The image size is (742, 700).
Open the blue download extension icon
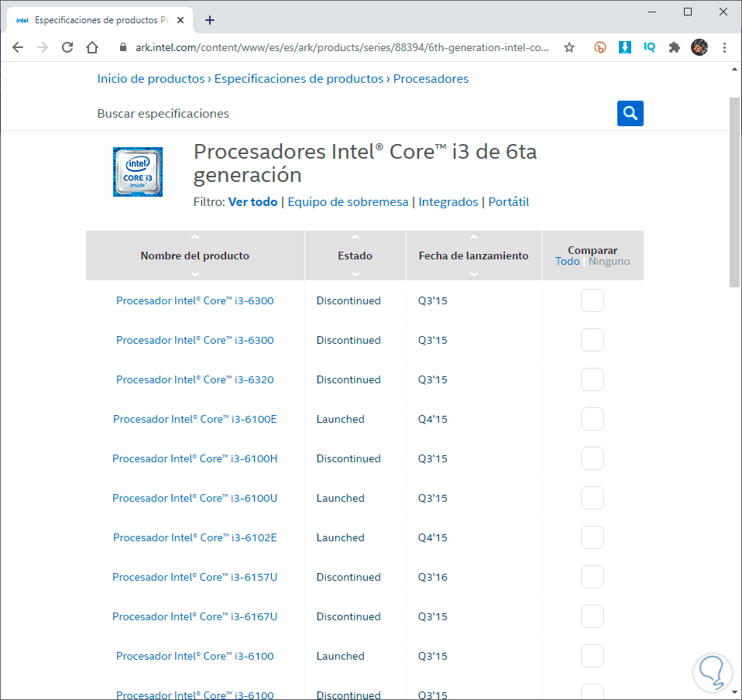point(624,47)
